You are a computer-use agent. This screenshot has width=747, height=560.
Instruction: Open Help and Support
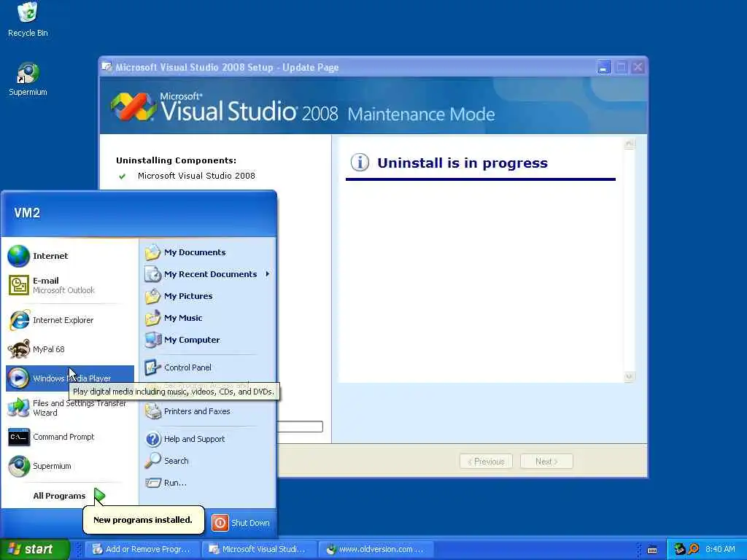click(x=208, y=439)
